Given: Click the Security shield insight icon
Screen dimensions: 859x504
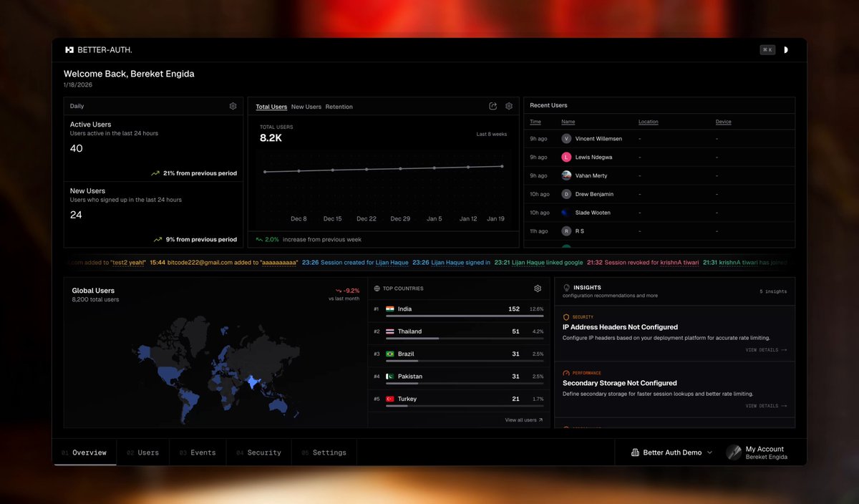Looking at the screenshot, I should (566, 317).
